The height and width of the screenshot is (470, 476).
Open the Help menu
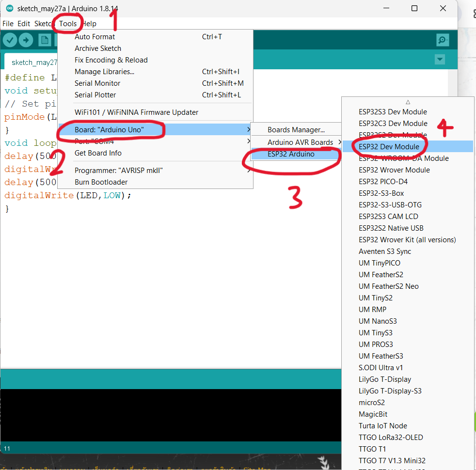click(x=89, y=24)
